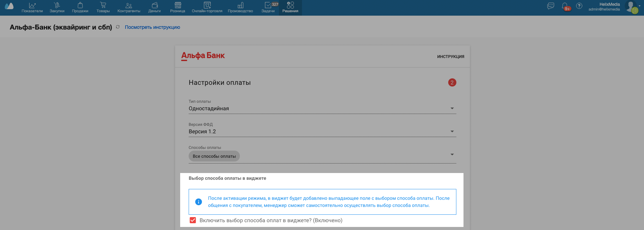Image resolution: width=644 pixels, height=230 pixels.
Task: Go to the Контрагенты section
Action: click(129, 8)
